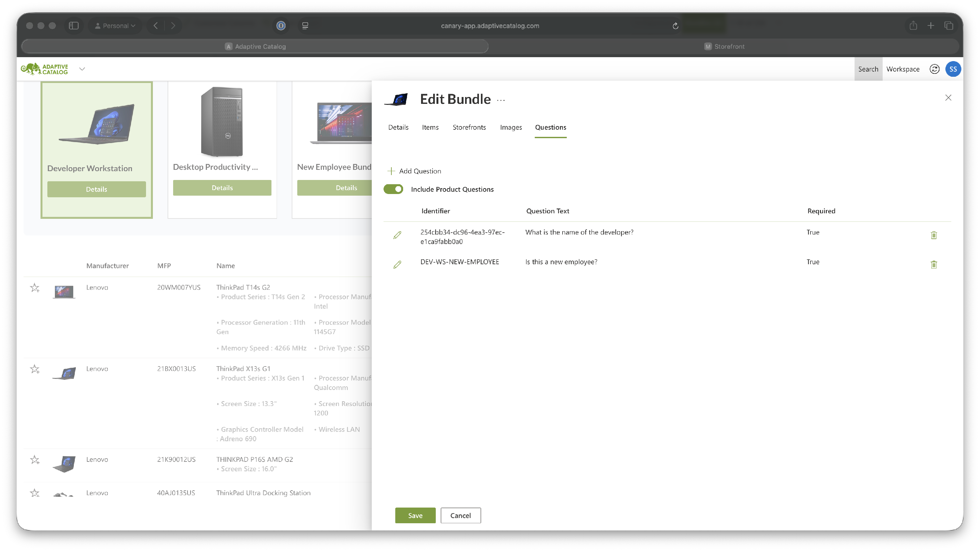Disable Include Product Questions toggle
The image size is (980, 551).
393,189
